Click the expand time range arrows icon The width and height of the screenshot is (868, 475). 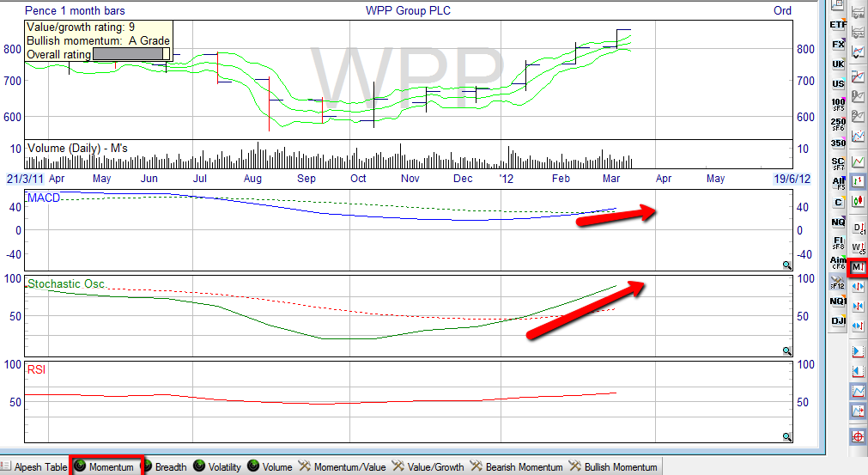[x=858, y=287]
